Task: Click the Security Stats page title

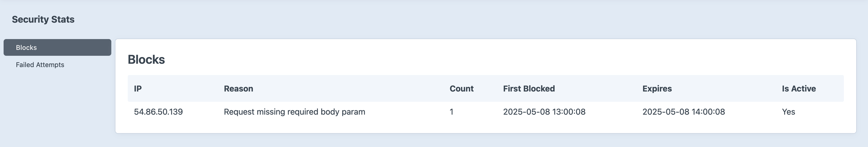Action: 43,20
